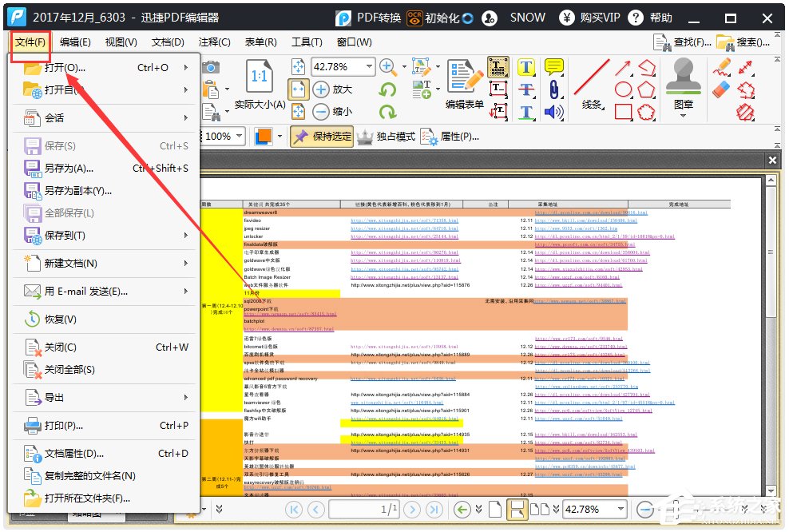The image size is (789, 532).
Task: Toggle the keep selected (保持选定) button
Action: [x=321, y=137]
